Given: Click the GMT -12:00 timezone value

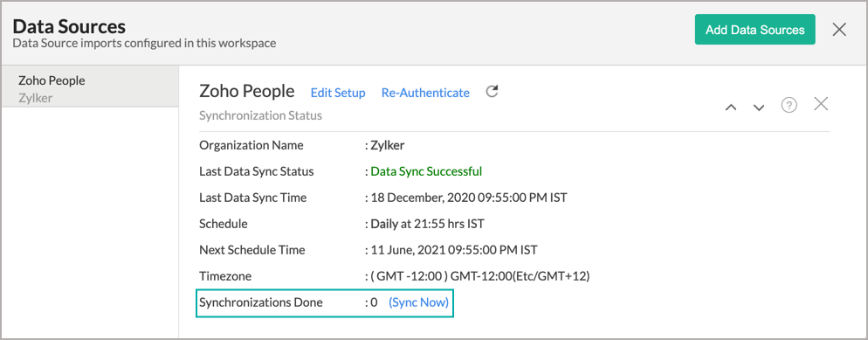Looking at the screenshot, I should tap(480, 276).
